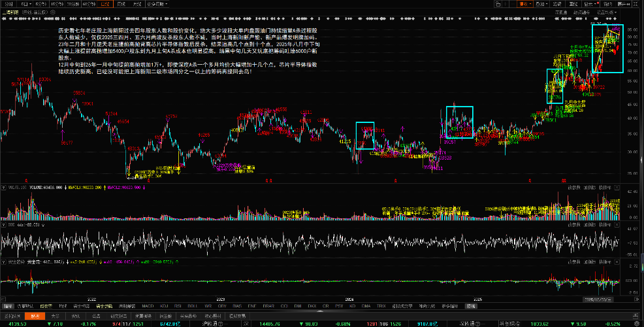
Task: Open 换指标 dropdown in VOL panel
Action: click(605, 188)
